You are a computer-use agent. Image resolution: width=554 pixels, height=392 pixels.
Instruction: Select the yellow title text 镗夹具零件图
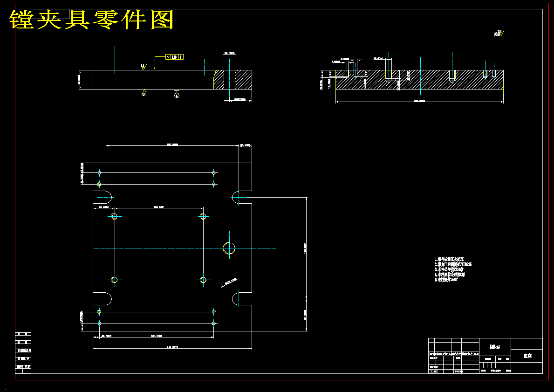tap(91, 20)
